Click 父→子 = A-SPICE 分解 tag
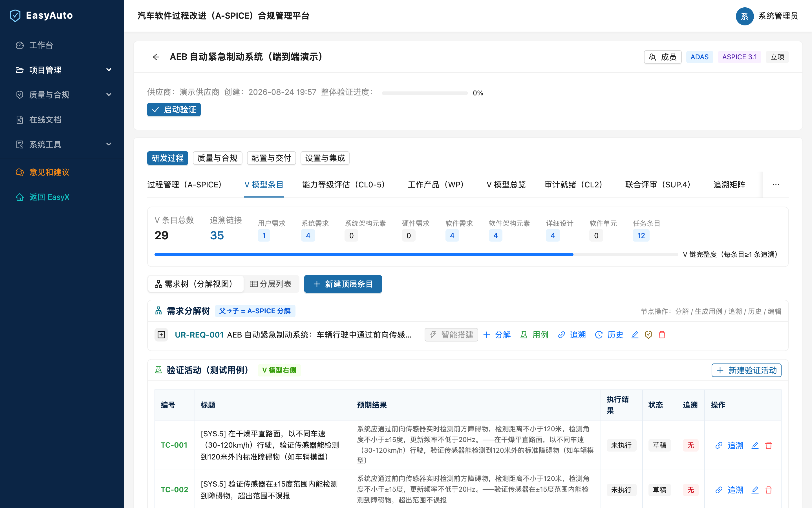Screen dimensions: 812x508 click(x=255, y=311)
